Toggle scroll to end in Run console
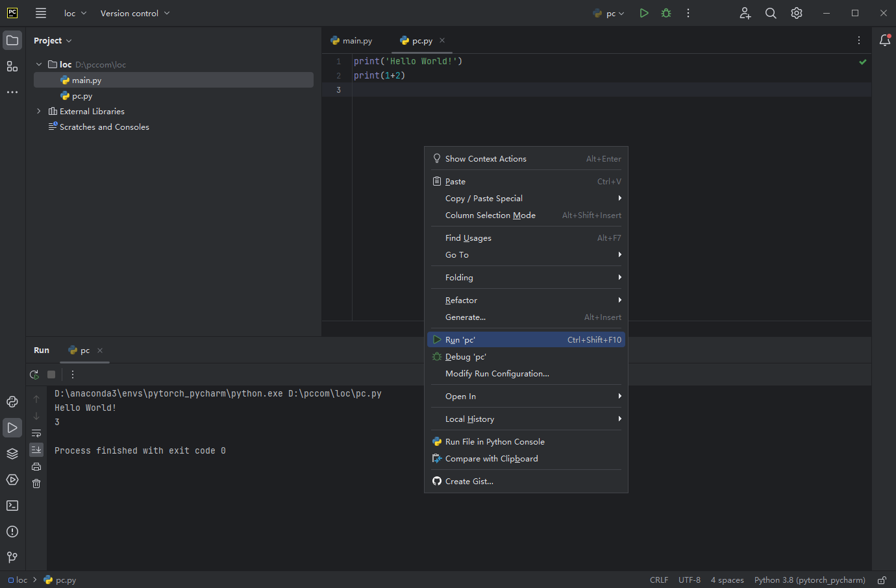Image resolution: width=896 pixels, height=588 pixels. pos(36,450)
